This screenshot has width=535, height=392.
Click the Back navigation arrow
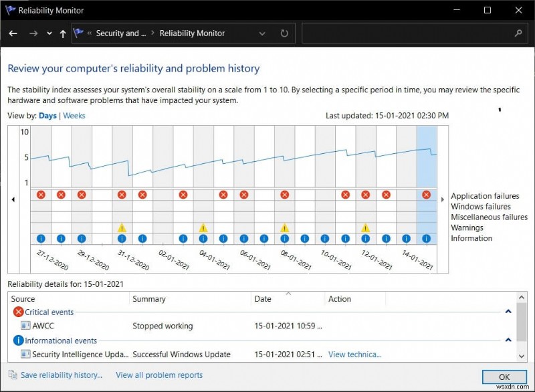[x=13, y=33]
